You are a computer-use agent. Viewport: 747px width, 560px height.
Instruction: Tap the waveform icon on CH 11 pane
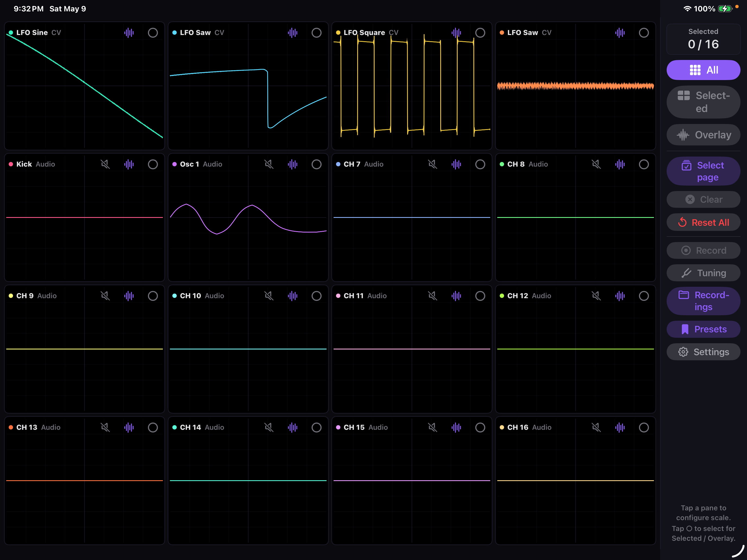tap(456, 296)
